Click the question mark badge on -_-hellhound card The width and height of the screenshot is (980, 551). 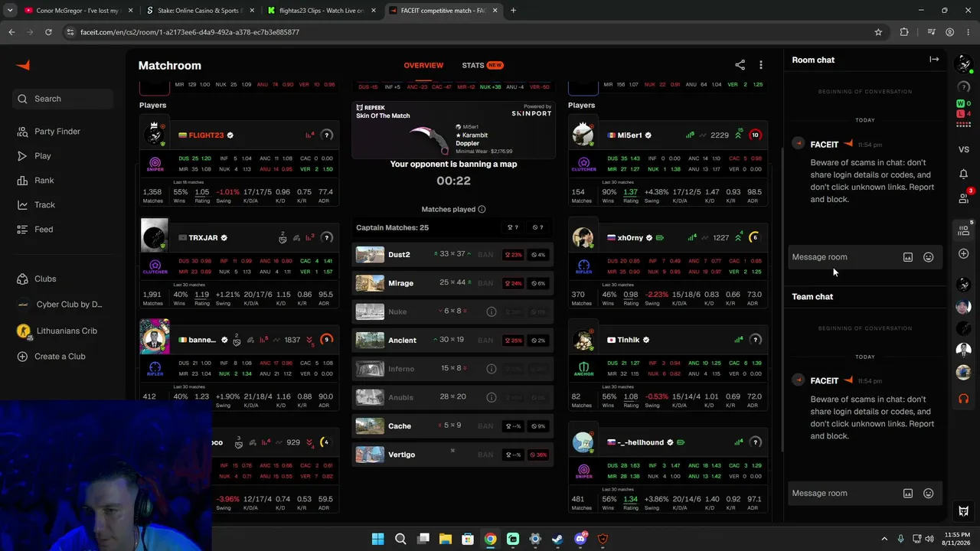click(755, 442)
